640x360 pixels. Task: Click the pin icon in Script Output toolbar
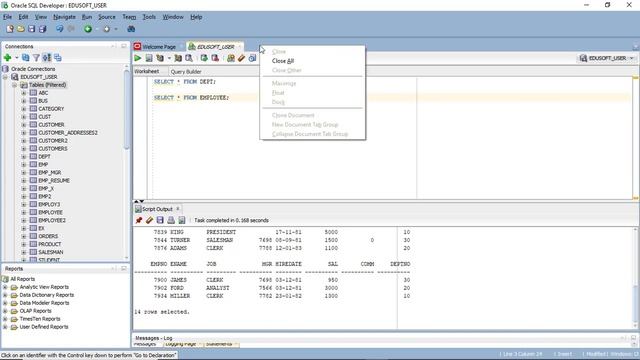pos(139,220)
